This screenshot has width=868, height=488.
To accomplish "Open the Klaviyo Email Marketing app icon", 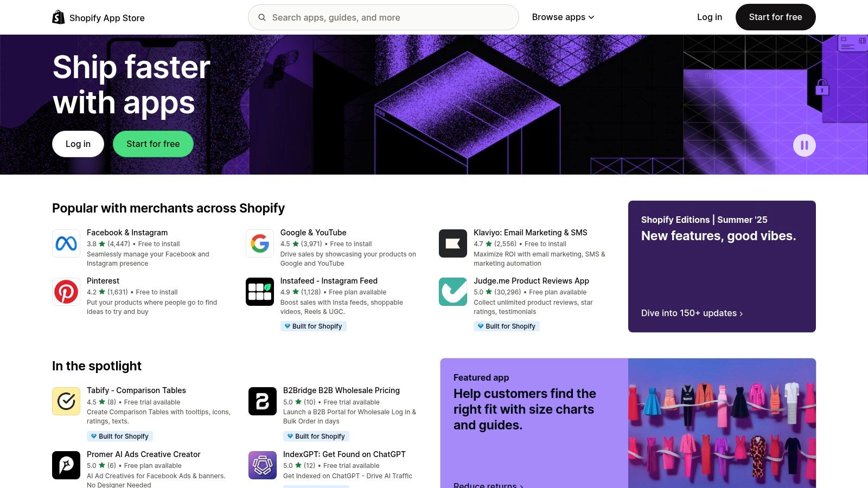I will click(452, 243).
